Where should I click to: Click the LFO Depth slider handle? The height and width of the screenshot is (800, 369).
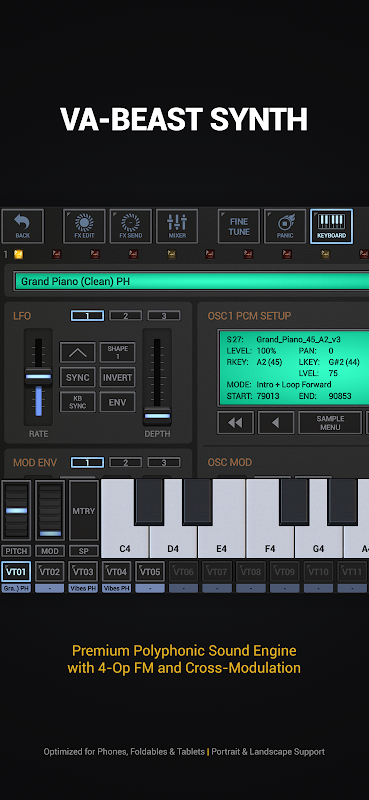click(157, 416)
